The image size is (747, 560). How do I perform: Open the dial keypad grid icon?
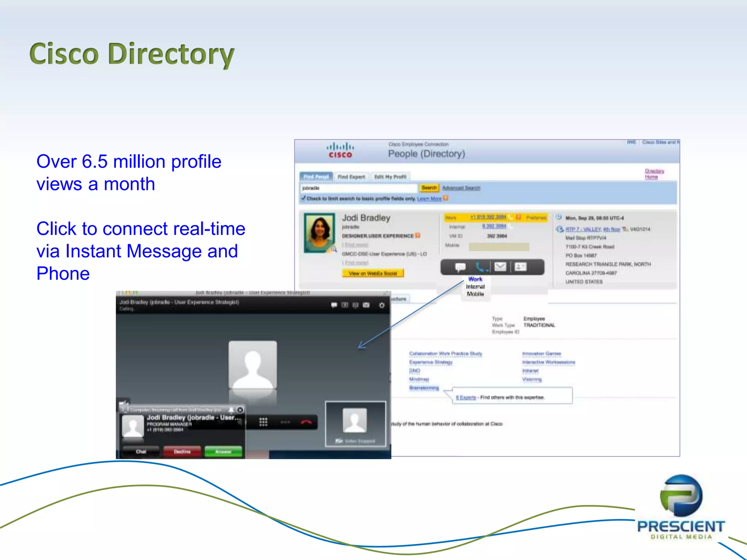(x=263, y=422)
